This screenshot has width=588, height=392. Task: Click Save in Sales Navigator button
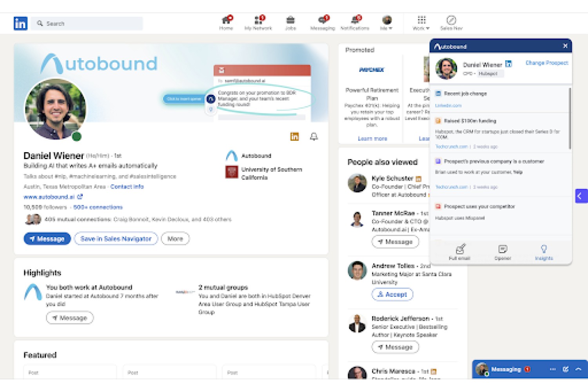coord(116,239)
